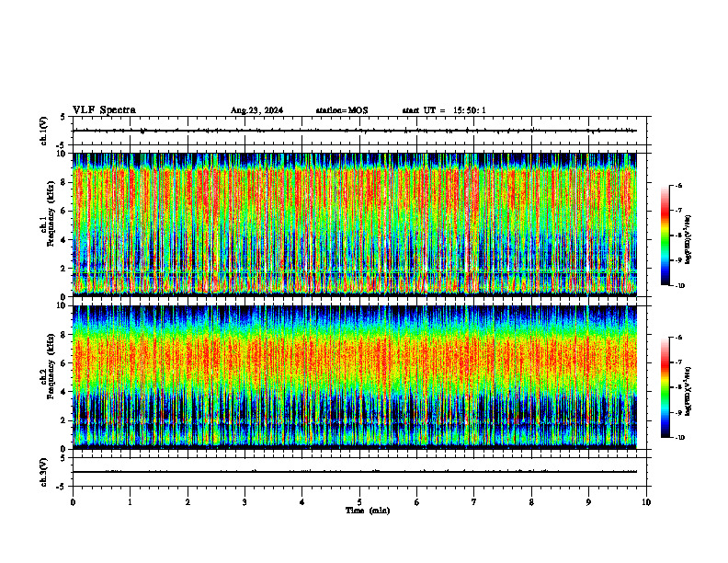Screen dimensions: 728x563
Task: Click the ch.3 voltage waveform trace
Action: click(x=355, y=472)
